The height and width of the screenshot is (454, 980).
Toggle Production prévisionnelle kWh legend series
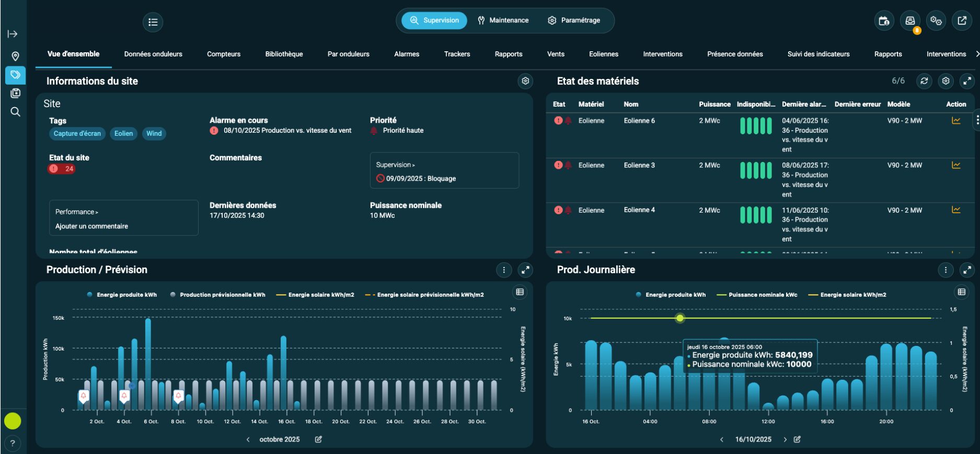click(x=218, y=295)
